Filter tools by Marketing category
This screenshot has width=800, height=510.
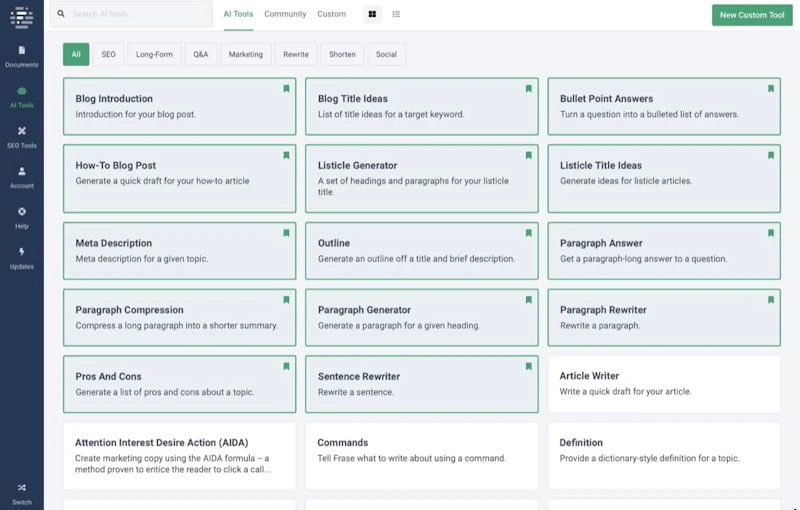tap(245, 54)
